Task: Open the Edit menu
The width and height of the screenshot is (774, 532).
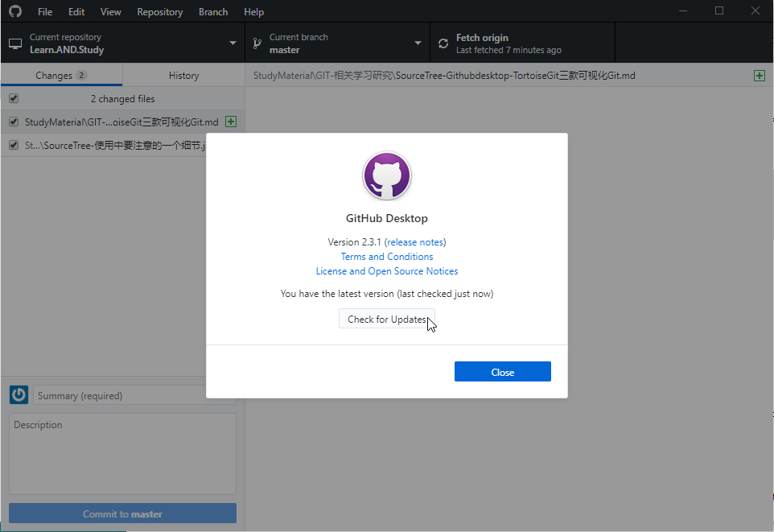Action: pyautogui.click(x=76, y=11)
